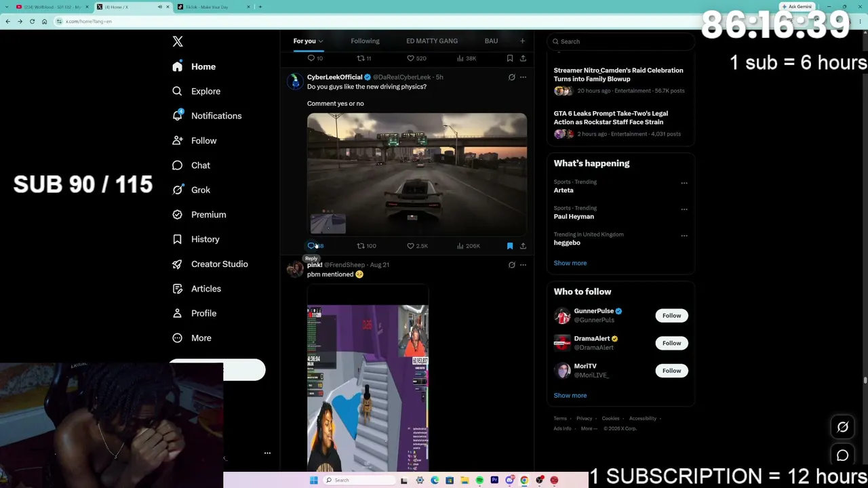868x488 pixels.
Task: Switch to the ED MATTY GANG tab
Action: (432, 41)
